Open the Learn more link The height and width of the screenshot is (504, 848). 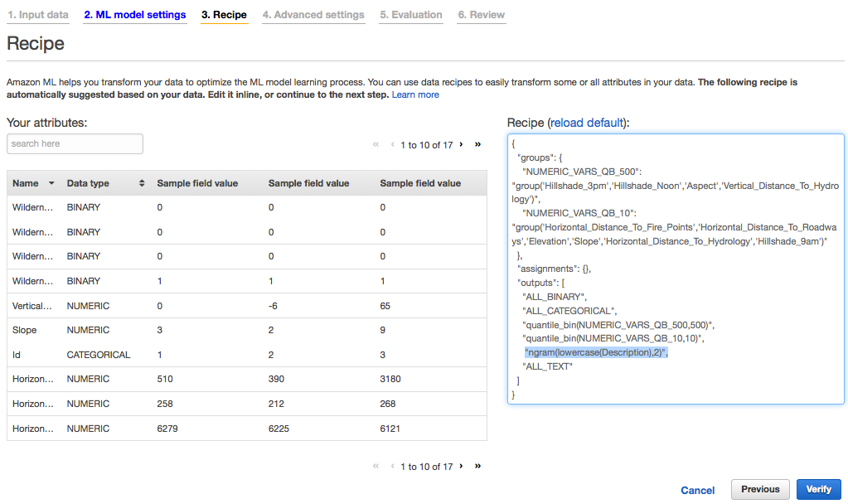point(415,94)
